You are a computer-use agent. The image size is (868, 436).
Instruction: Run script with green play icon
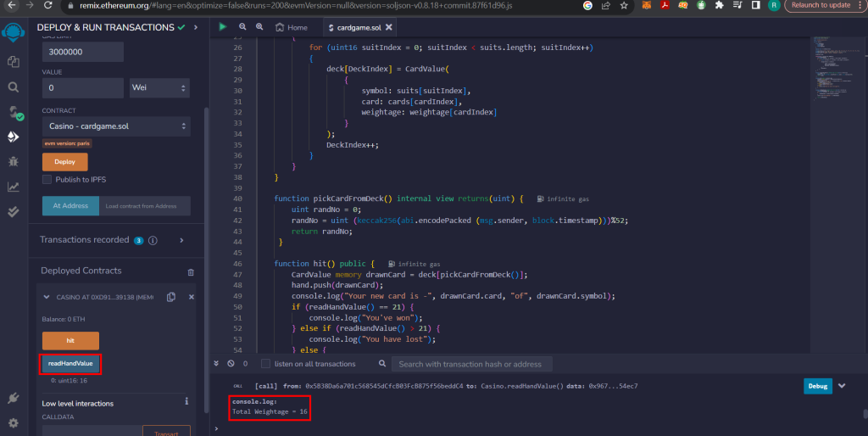coord(223,26)
